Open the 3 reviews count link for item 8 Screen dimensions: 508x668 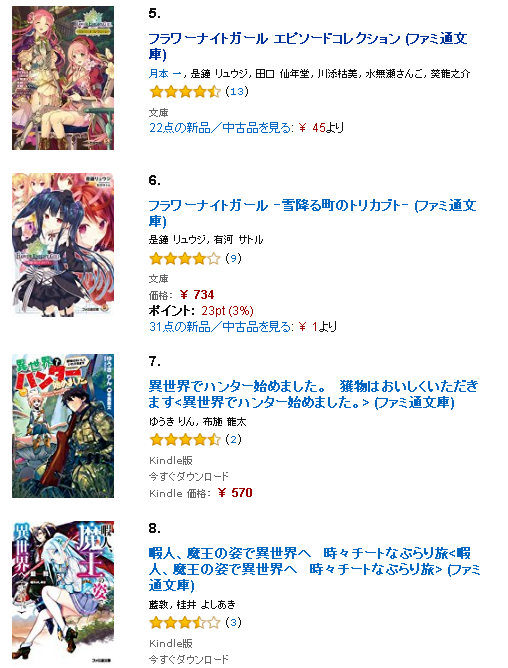coord(233,622)
